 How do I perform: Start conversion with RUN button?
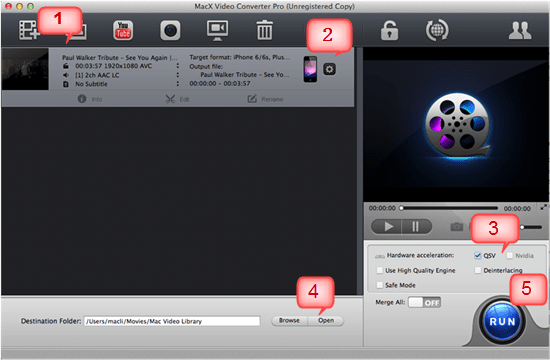[x=502, y=322]
